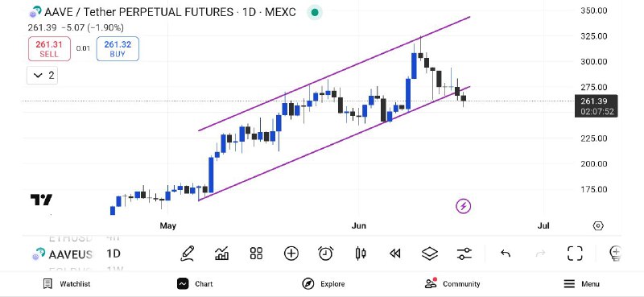Open the AAVEUS symbol selector
Image resolution: width=644 pixels, height=297 pixels.
click(63, 254)
